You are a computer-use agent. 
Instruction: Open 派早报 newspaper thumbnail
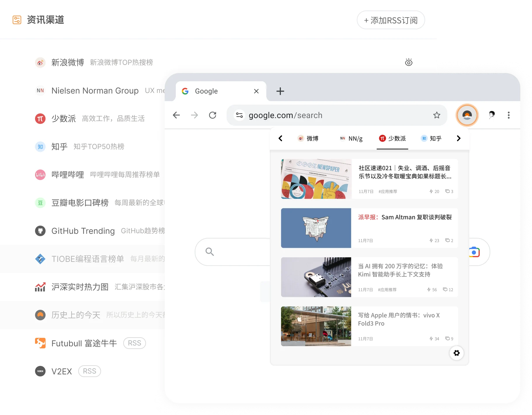(x=316, y=228)
